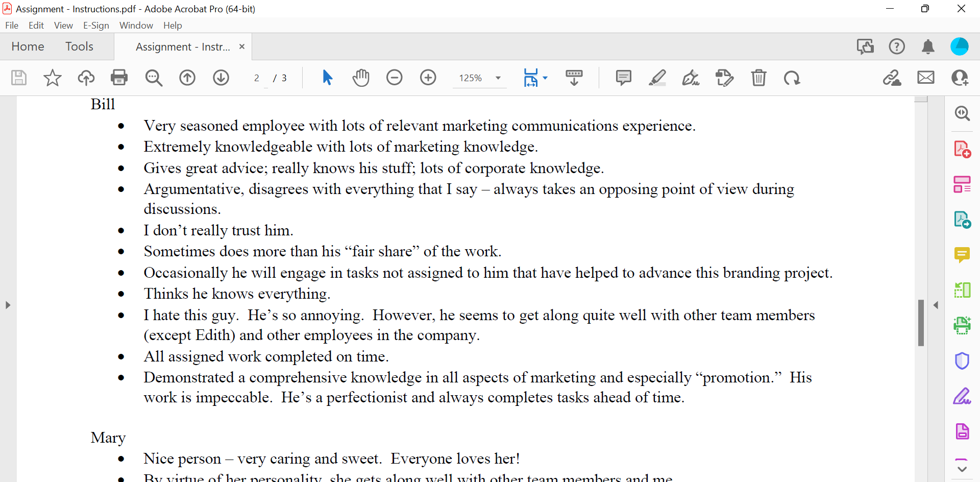Open the share screen review icon
This screenshot has width=980, height=482.
coord(865,46)
